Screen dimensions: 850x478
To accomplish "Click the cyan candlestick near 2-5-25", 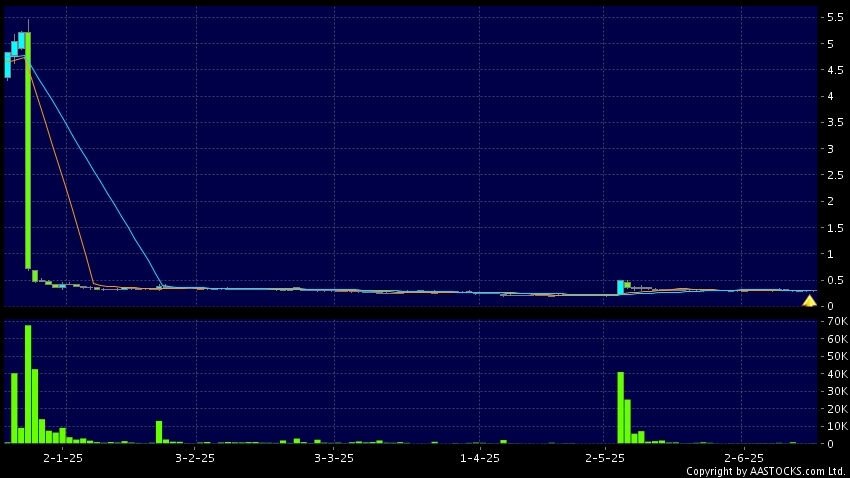I will click(620, 287).
